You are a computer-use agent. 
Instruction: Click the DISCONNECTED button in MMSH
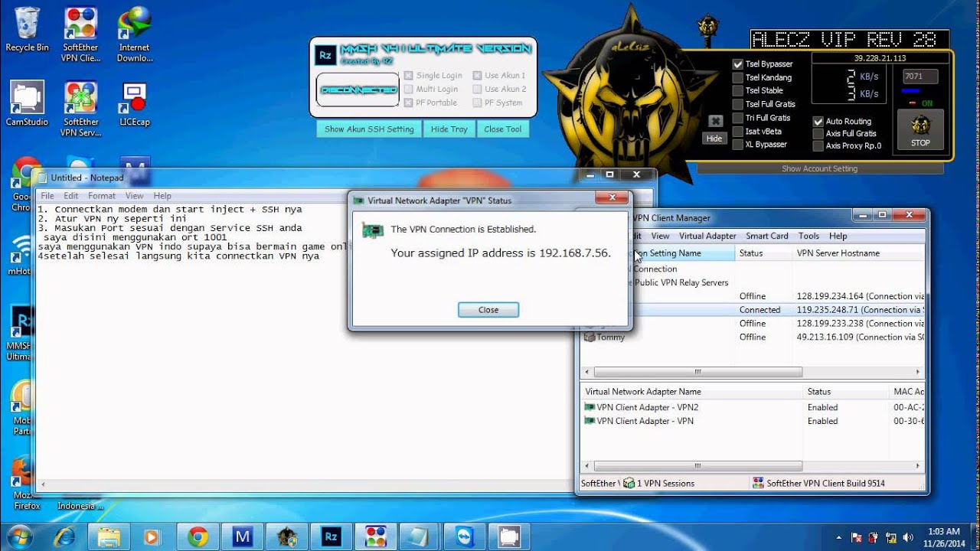point(358,90)
